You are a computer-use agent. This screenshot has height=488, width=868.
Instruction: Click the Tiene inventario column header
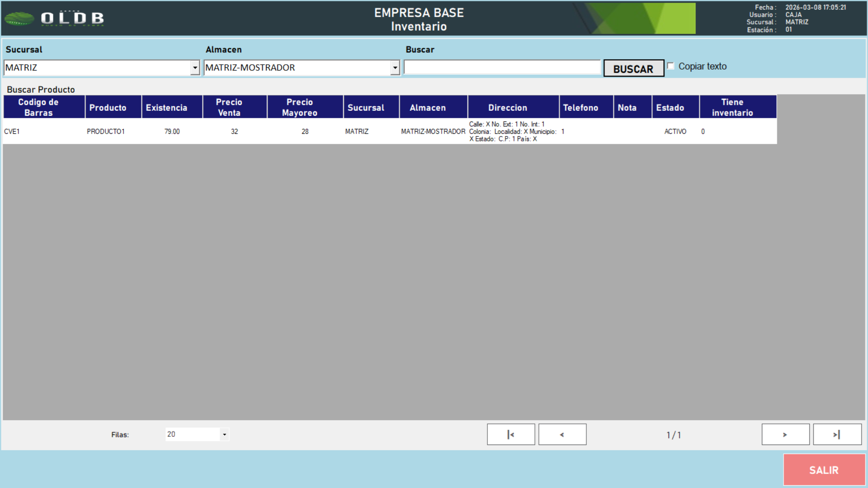click(x=732, y=107)
